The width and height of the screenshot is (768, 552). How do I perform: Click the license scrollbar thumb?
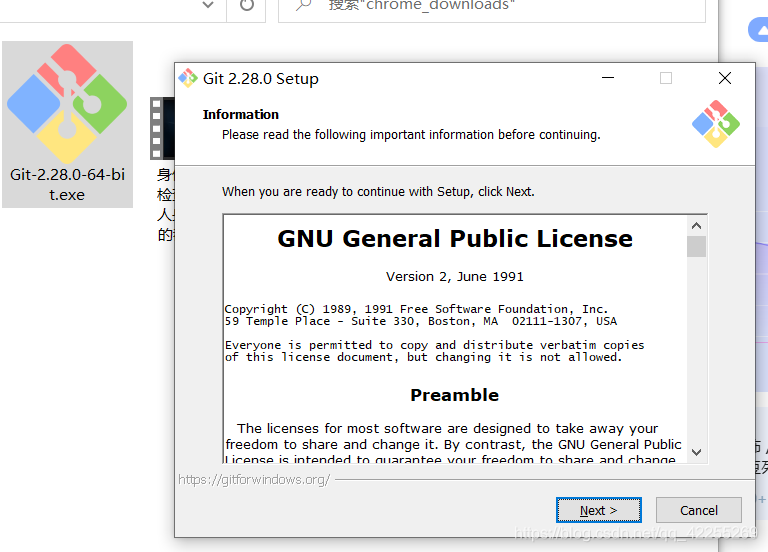coord(696,246)
